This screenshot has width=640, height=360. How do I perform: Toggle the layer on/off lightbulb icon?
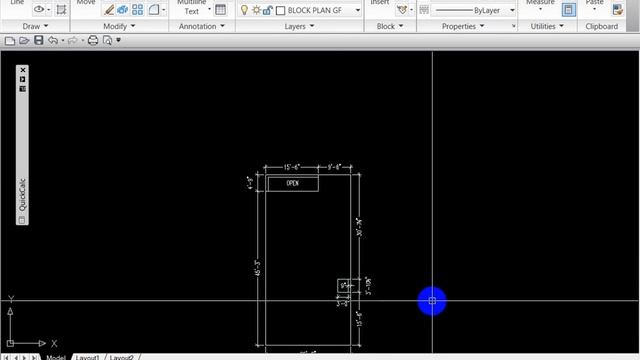pyautogui.click(x=244, y=10)
